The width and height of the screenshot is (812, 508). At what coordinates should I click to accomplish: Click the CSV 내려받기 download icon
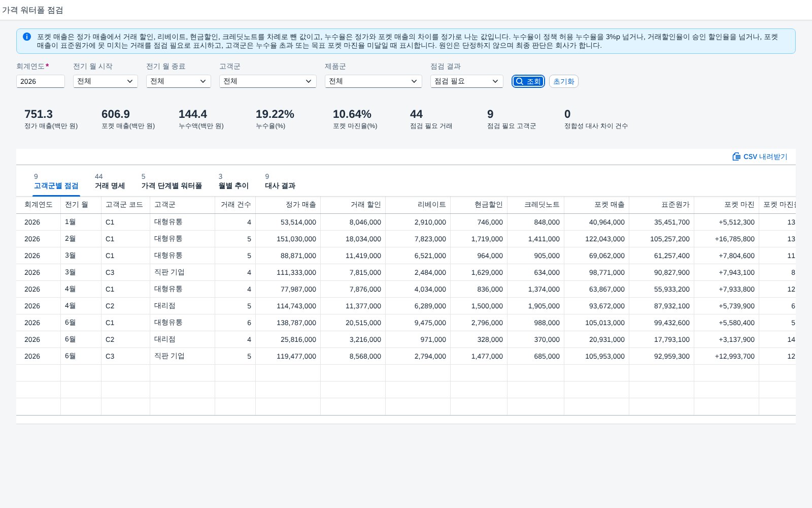pos(736,156)
